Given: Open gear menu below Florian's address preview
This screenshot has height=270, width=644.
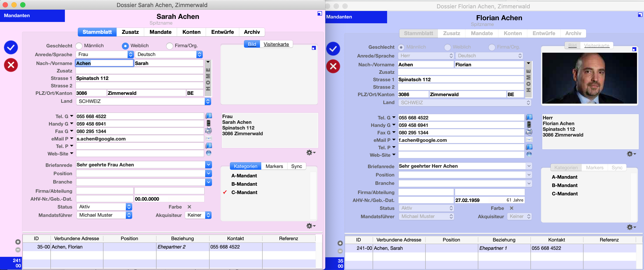Looking at the screenshot, I should click(x=631, y=154).
